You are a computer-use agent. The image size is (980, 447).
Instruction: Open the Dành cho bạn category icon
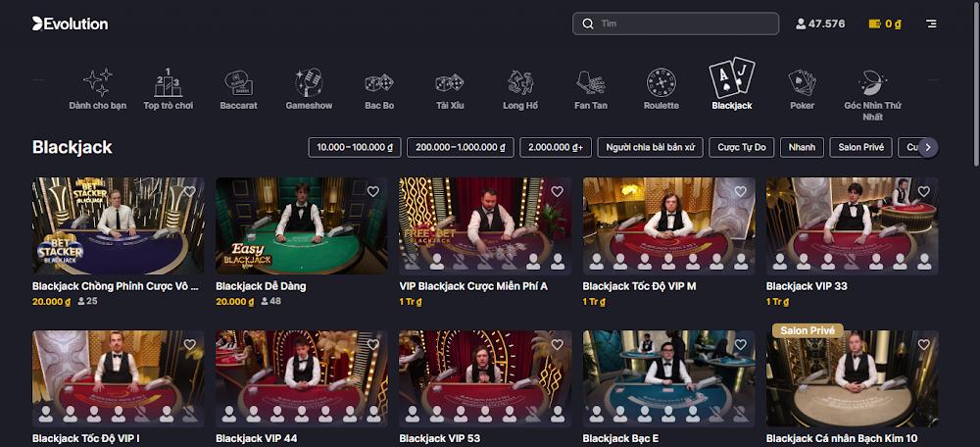coord(97,82)
